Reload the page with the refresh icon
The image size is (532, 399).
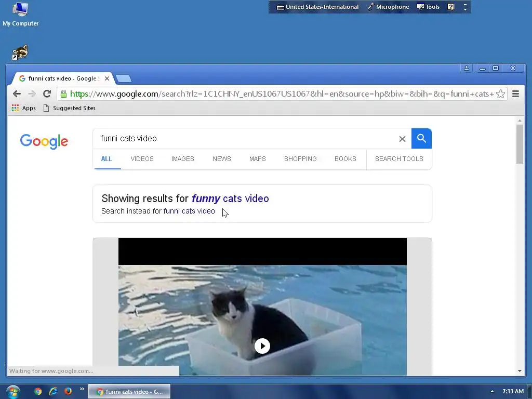tap(47, 94)
